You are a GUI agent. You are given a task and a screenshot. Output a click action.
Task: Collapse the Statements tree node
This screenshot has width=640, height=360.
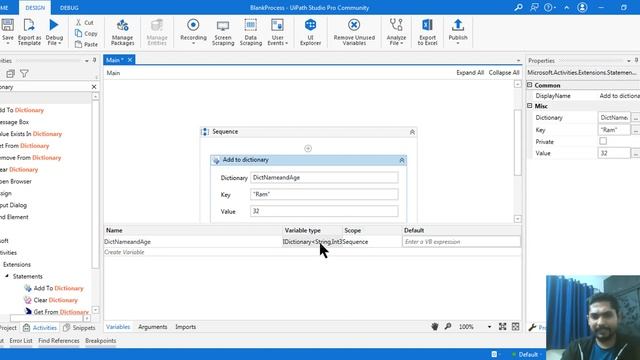tap(7, 276)
